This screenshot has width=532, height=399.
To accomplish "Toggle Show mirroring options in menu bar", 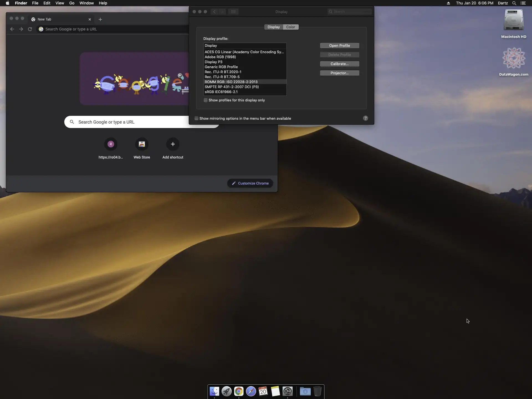I will click(196, 119).
